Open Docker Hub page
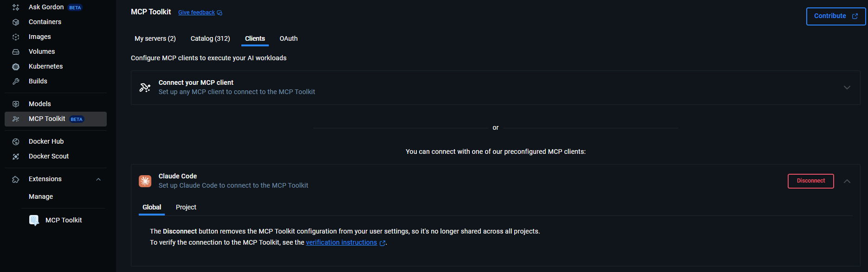The image size is (868, 272). click(56, 141)
